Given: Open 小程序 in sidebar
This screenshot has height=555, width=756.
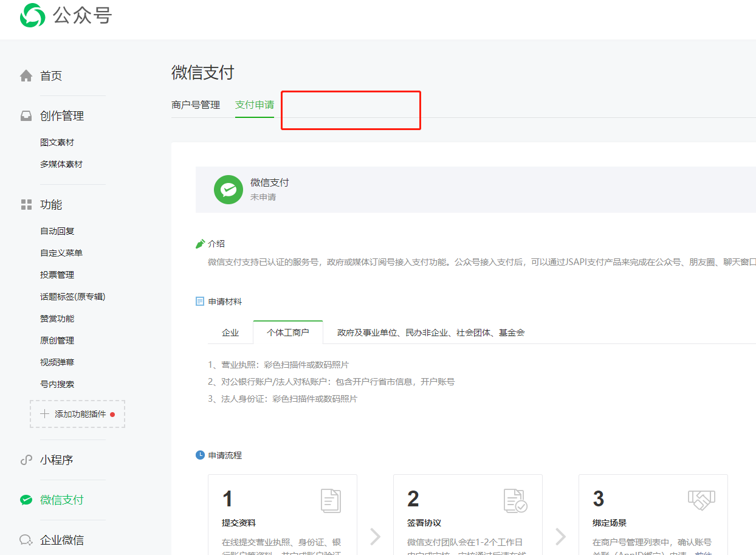Looking at the screenshot, I should pos(57,460).
